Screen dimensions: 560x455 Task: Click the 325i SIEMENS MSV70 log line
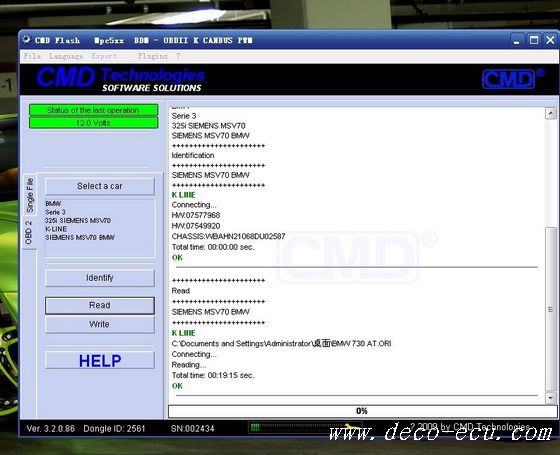pos(208,126)
